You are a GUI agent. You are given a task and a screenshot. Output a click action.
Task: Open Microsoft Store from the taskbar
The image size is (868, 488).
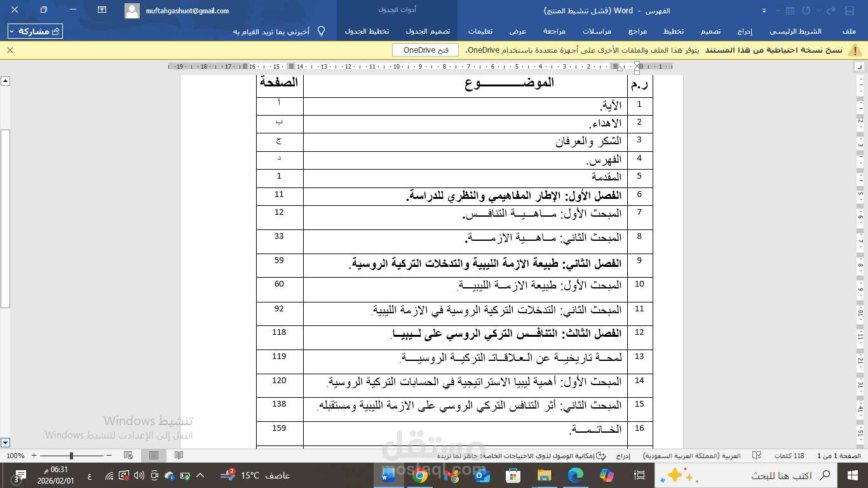click(x=513, y=475)
